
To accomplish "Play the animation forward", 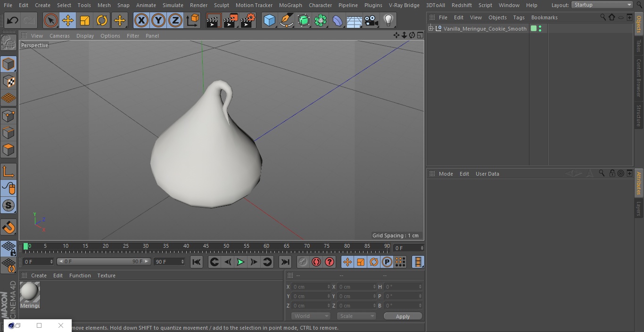I will (240, 262).
